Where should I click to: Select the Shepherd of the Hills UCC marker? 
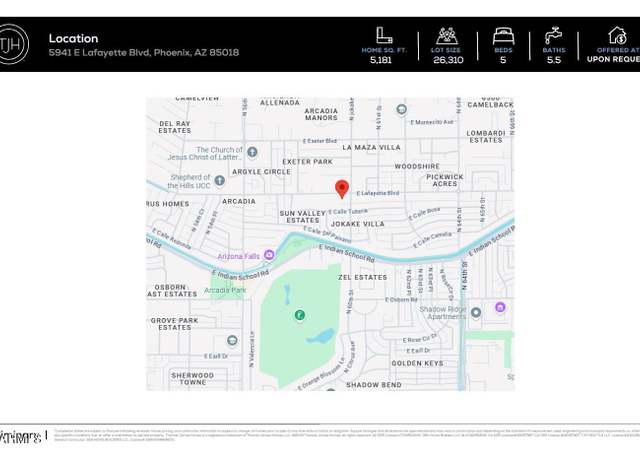[220, 180]
